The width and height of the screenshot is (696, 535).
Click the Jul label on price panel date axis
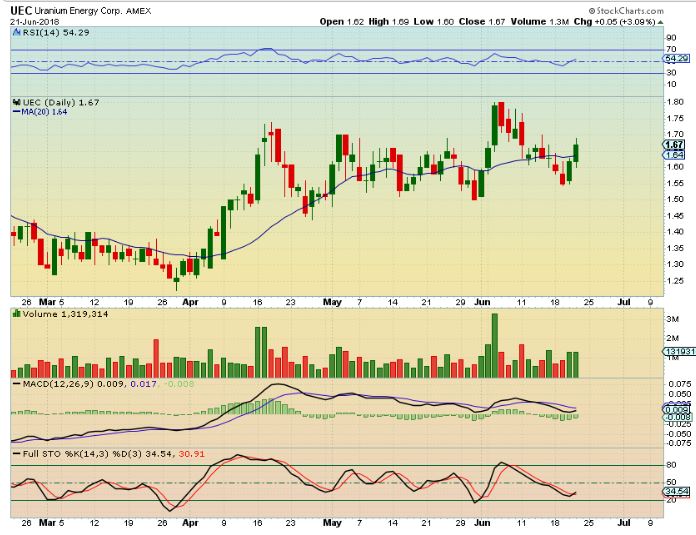point(624,302)
